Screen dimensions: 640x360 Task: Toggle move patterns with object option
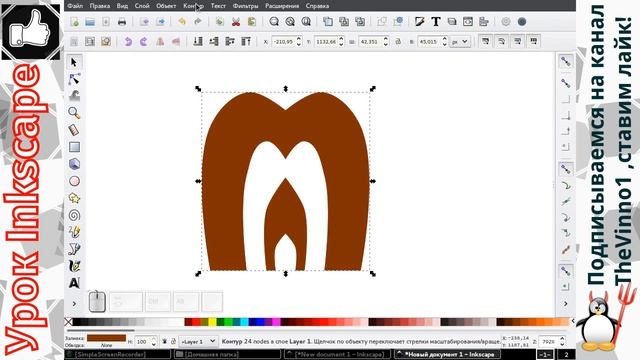point(533,41)
